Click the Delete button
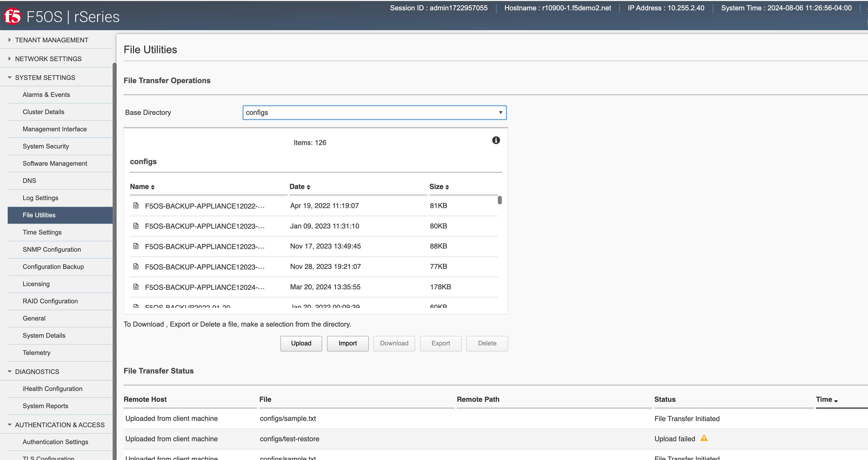The height and width of the screenshot is (460, 868). 487,343
